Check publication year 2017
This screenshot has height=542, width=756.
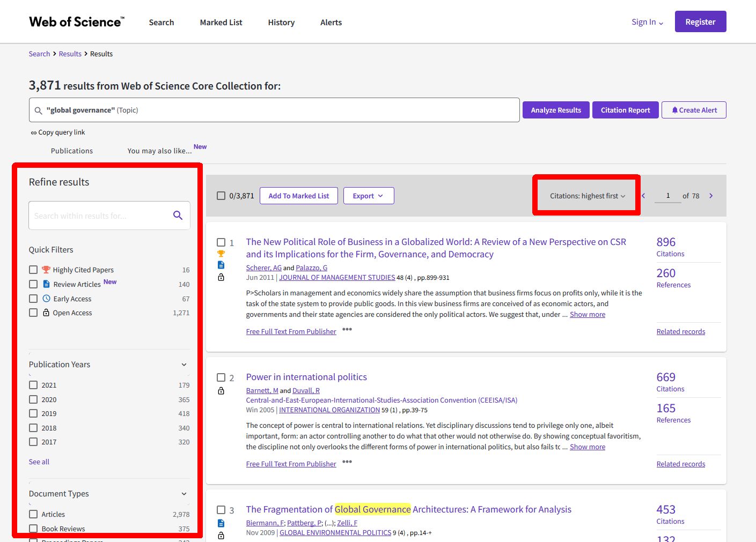(x=33, y=442)
